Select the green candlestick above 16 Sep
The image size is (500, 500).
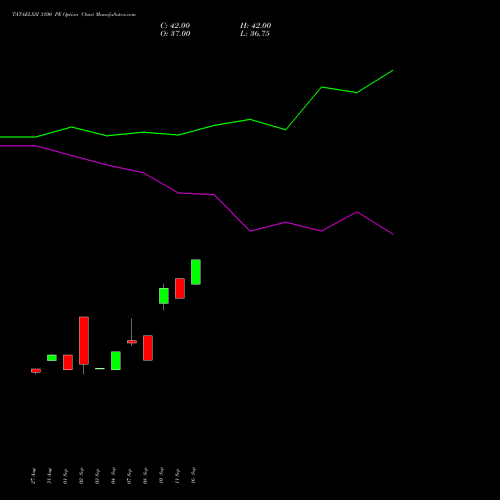[x=196, y=272]
